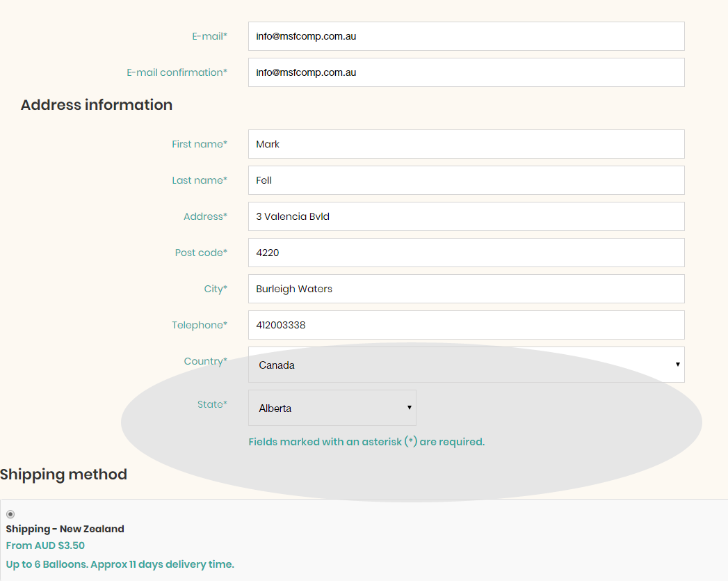Click the Address field with 3 Valencia Bvld
The image size is (728, 581).
[x=466, y=216]
